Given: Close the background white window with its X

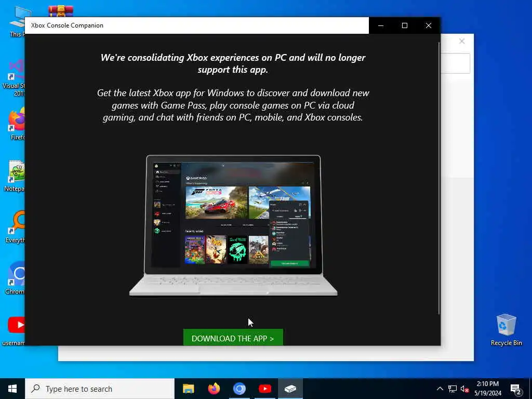Looking at the screenshot, I should point(462,41).
